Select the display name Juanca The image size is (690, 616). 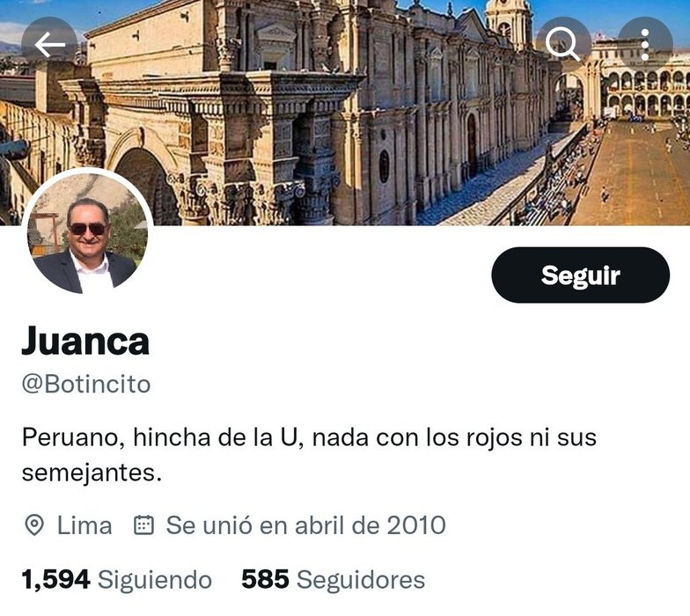click(x=86, y=341)
